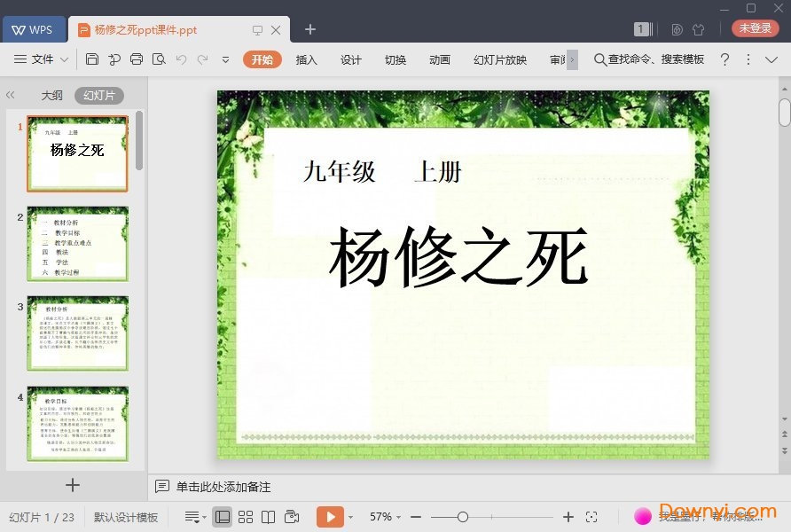Open the print preview
Viewport: 791px width, 532px height.
159,59
